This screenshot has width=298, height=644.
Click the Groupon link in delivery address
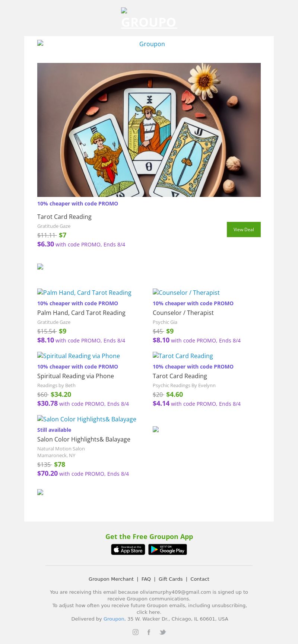[x=114, y=619]
